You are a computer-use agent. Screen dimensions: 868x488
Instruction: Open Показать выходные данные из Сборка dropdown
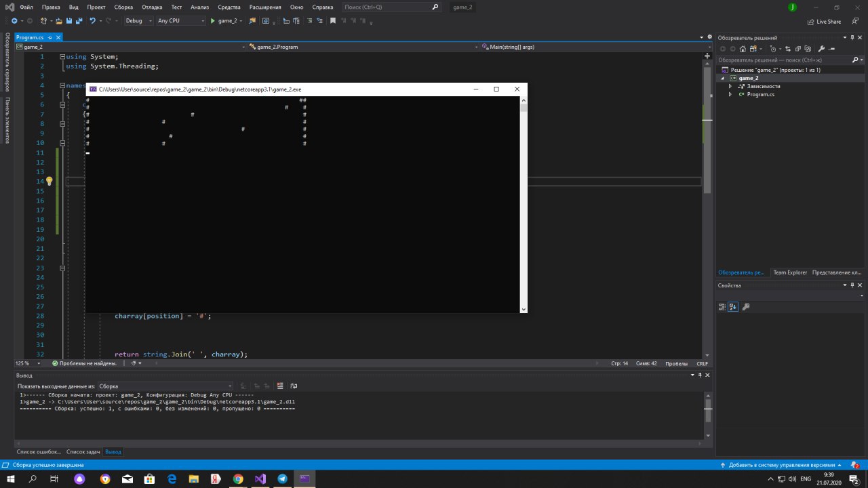click(x=165, y=386)
